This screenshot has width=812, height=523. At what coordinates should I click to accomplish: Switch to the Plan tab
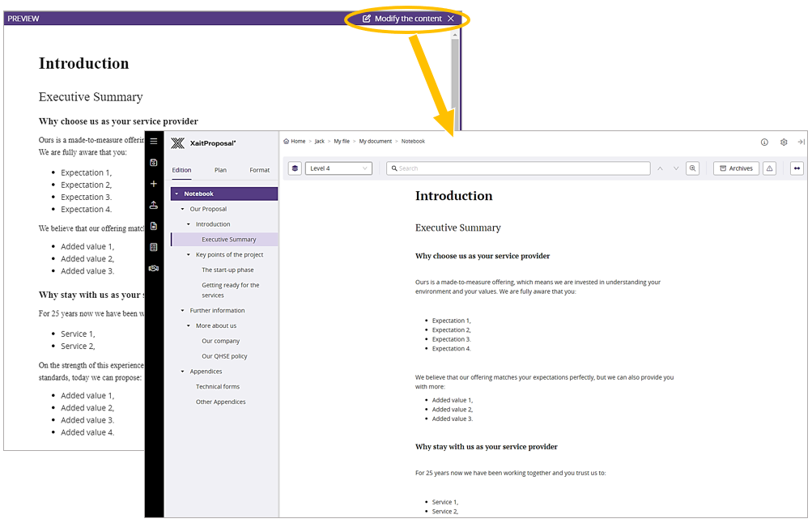[220, 170]
